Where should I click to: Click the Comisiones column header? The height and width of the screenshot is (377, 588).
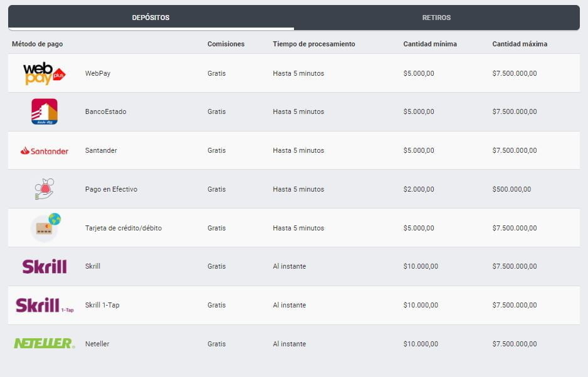tap(226, 44)
